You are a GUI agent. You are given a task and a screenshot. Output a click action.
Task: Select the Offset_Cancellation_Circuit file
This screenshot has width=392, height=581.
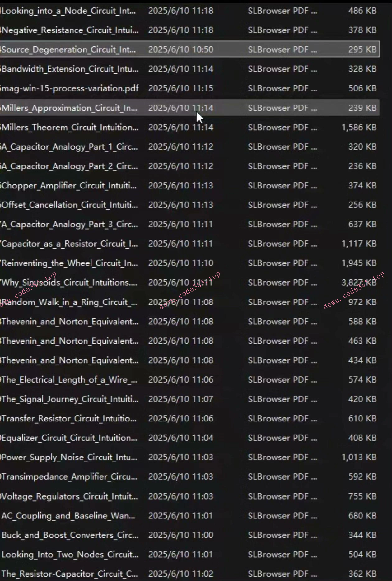point(70,205)
